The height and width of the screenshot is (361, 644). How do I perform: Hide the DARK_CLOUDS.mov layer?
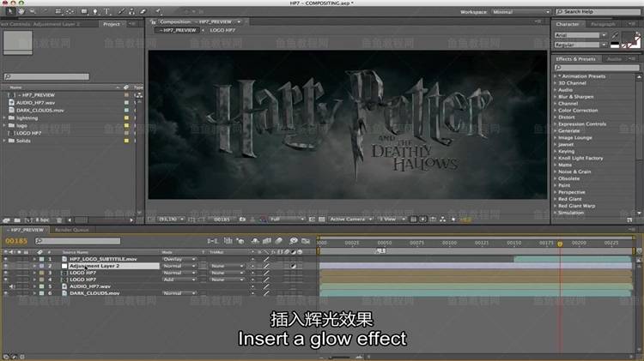[x=5, y=293]
